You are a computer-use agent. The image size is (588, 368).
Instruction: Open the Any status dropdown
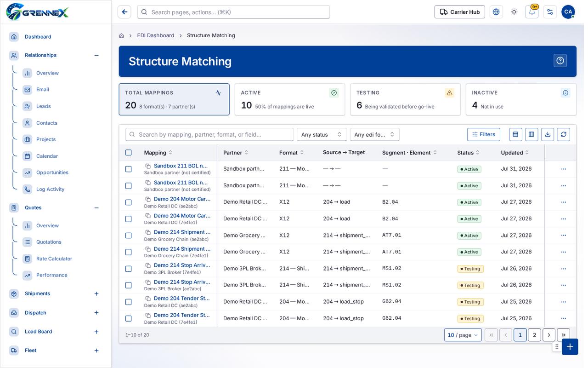click(322, 134)
